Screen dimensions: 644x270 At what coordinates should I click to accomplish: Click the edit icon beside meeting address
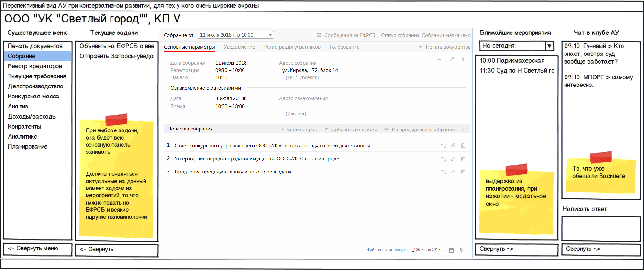(x=451, y=59)
